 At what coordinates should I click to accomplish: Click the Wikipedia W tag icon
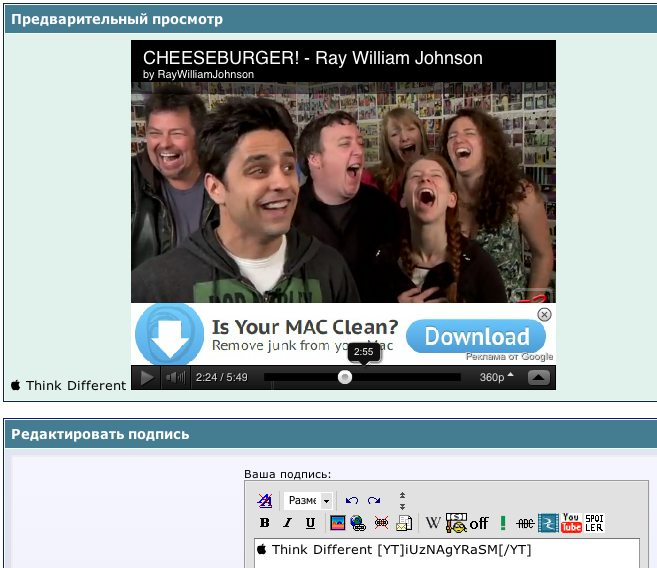coord(433,523)
